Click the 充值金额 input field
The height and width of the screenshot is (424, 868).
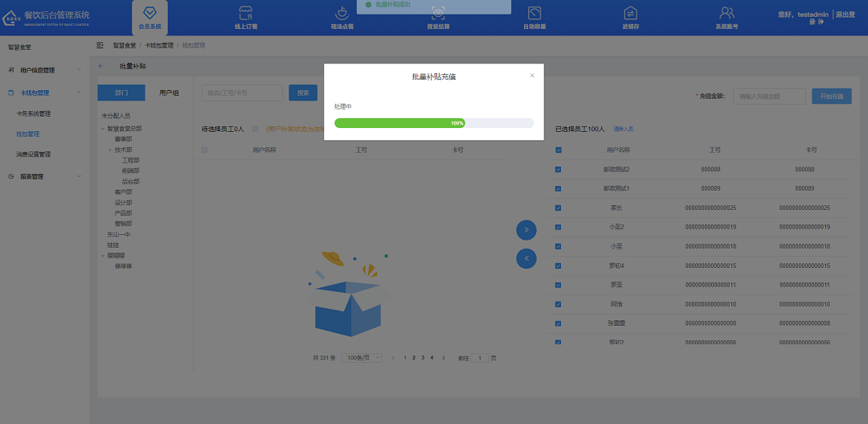(x=768, y=97)
